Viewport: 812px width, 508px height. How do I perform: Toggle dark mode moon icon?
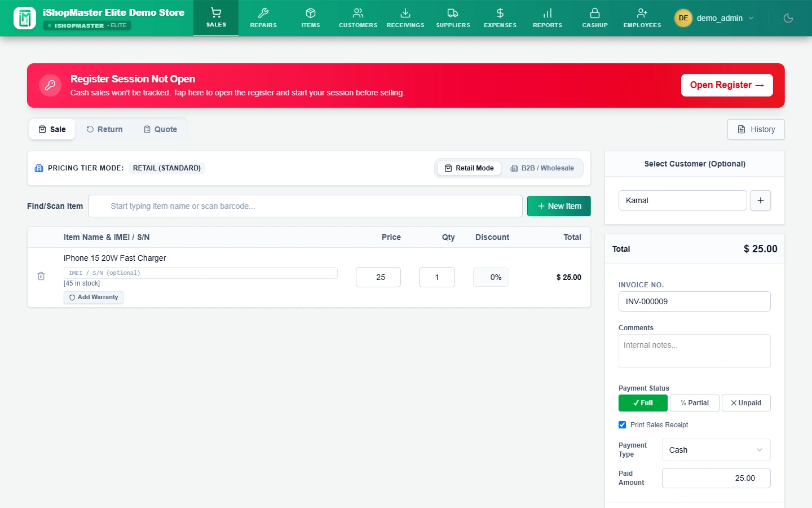788,18
